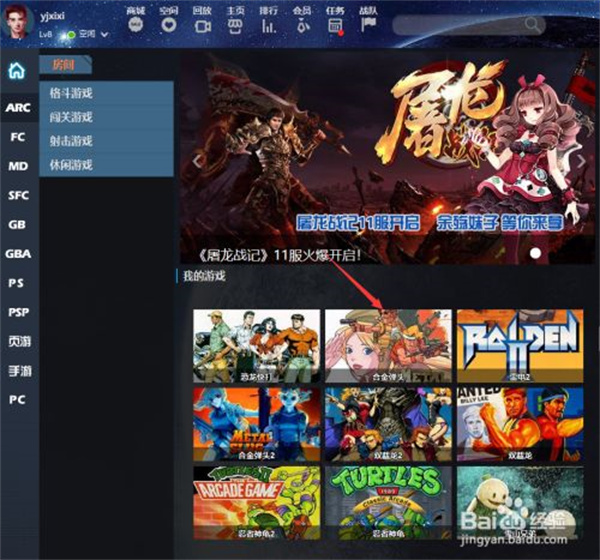Click the sidebar home icon
600x560 pixels.
click(x=16, y=70)
